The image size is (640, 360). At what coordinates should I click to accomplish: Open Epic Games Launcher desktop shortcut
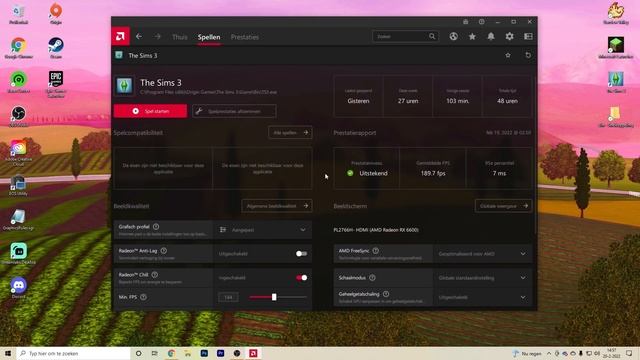pyautogui.click(x=56, y=84)
